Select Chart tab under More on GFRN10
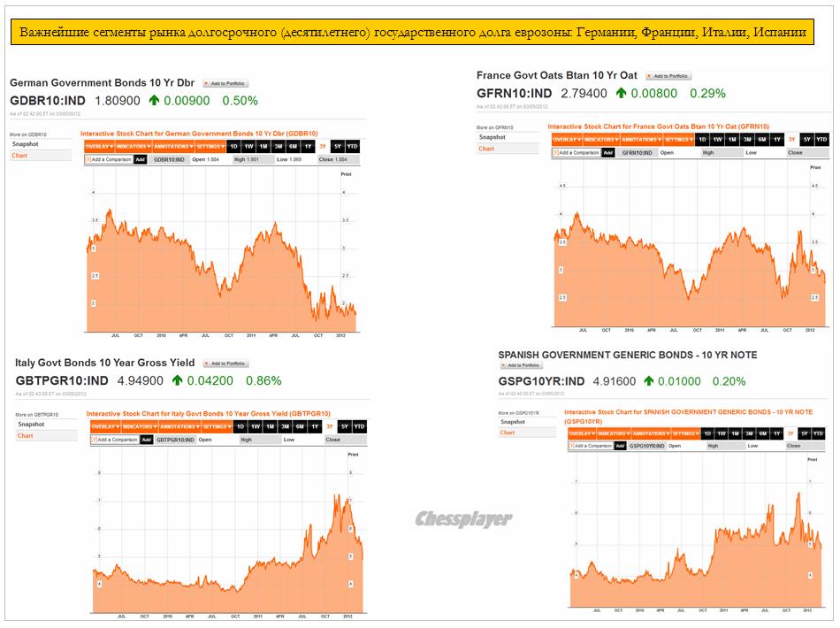 pyautogui.click(x=486, y=149)
